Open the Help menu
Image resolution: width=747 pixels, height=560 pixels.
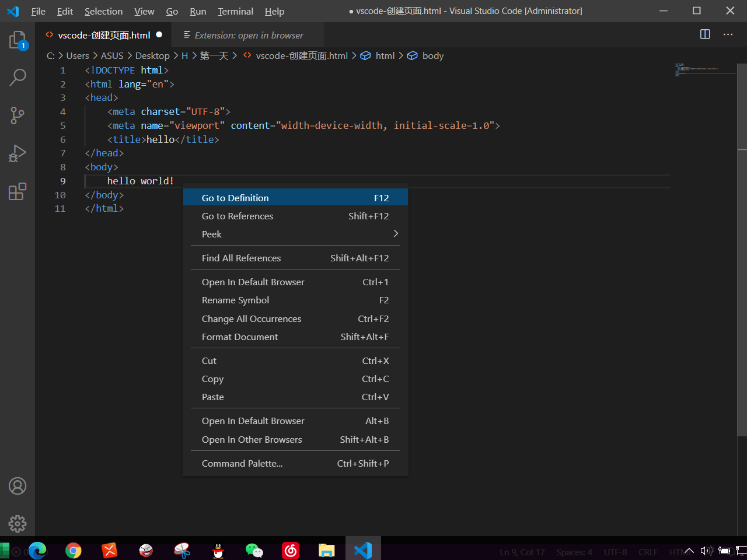point(274,11)
